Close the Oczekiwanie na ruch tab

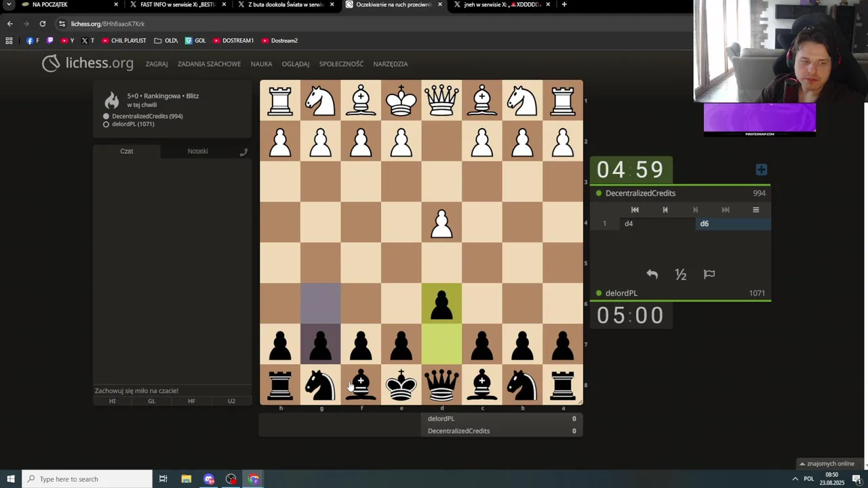pos(440,5)
